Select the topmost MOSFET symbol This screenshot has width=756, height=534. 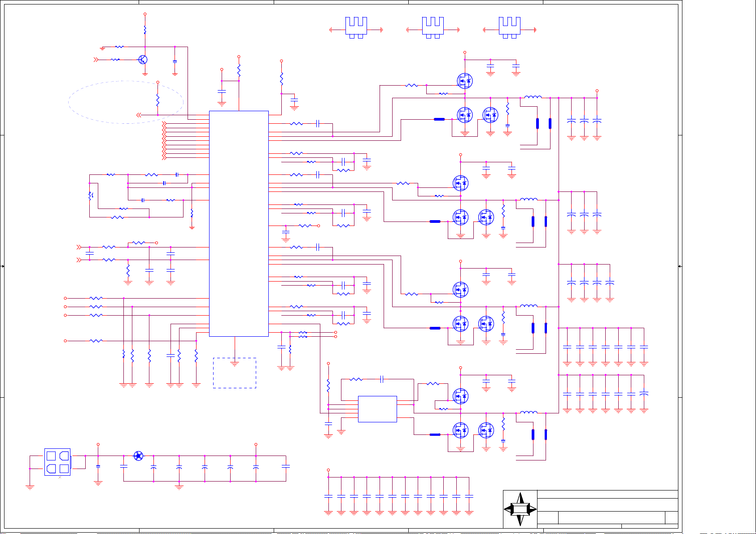coord(465,81)
